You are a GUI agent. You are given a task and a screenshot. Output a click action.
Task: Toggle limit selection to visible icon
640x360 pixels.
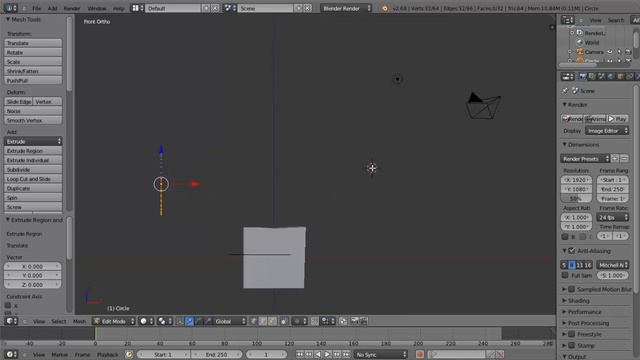[x=283, y=321]
